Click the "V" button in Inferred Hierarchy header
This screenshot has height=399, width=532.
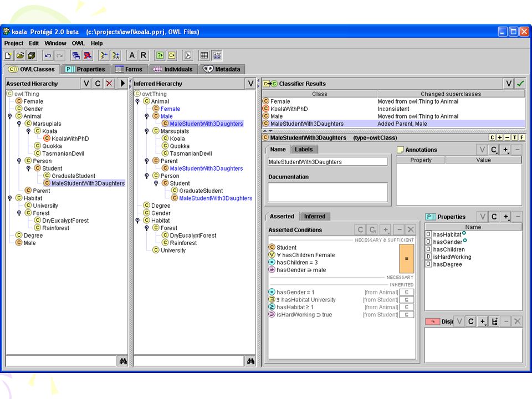coord(250,84)
